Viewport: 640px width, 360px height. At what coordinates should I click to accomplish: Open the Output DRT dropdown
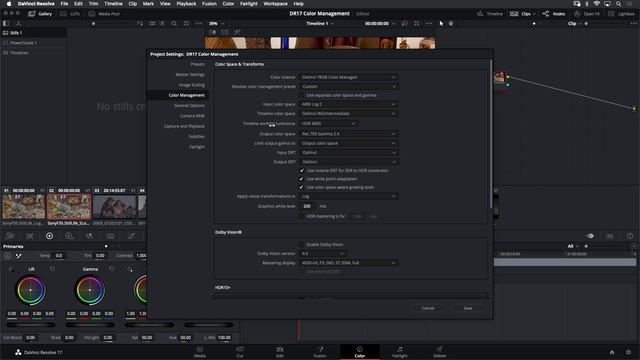click(349, 162)
